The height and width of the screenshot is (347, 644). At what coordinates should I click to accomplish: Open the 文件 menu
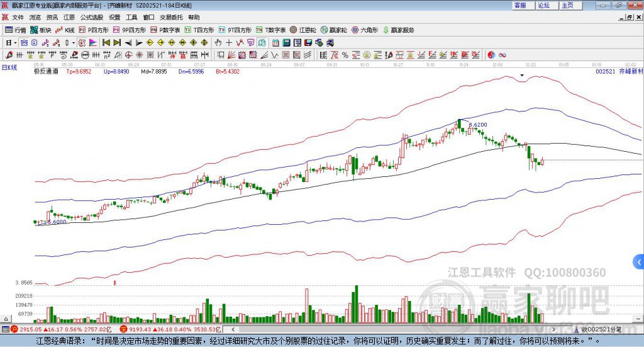(x=18, y=17)
